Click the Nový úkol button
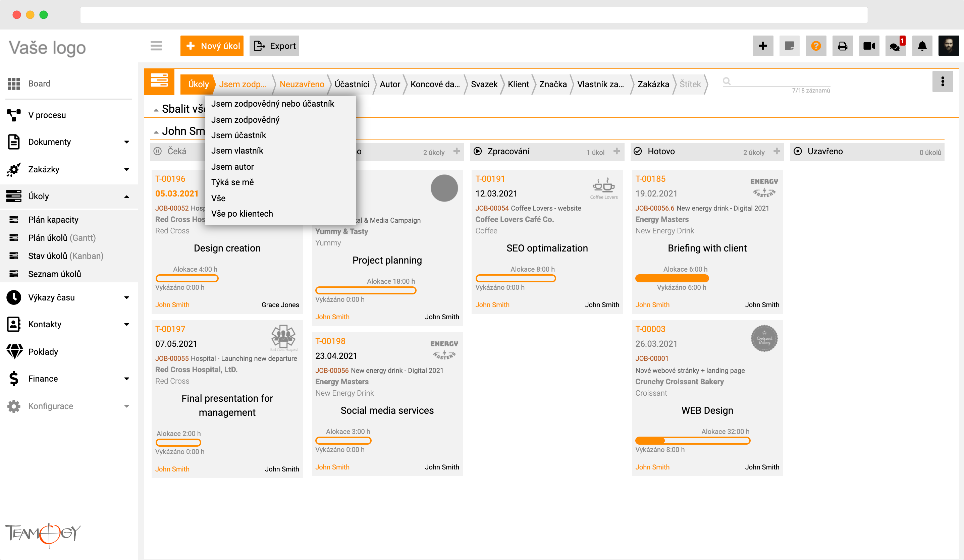 [x=212, y=46]
